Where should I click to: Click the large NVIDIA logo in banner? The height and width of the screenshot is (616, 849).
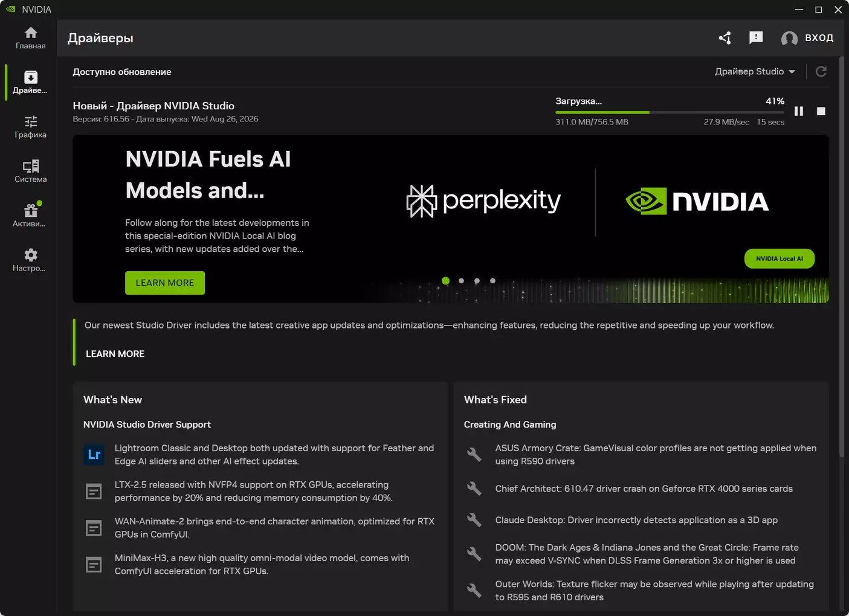click(697, 201)
